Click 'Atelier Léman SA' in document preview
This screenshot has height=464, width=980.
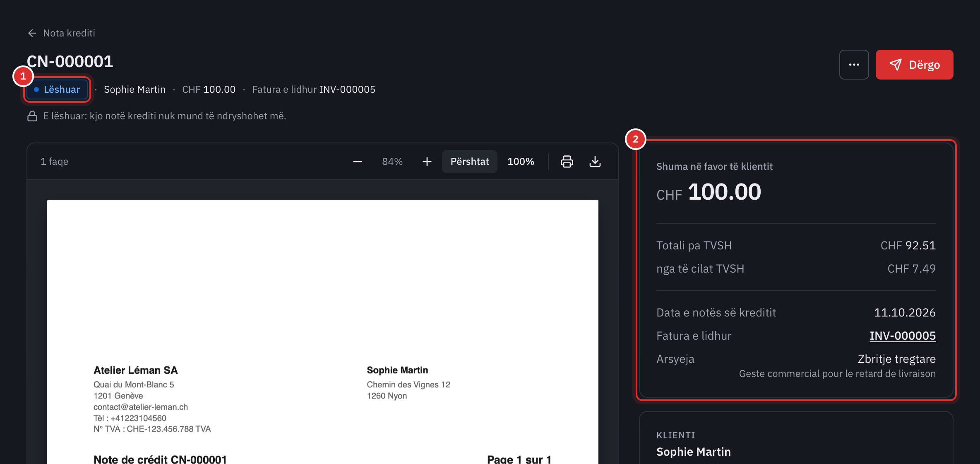point(136,370)
